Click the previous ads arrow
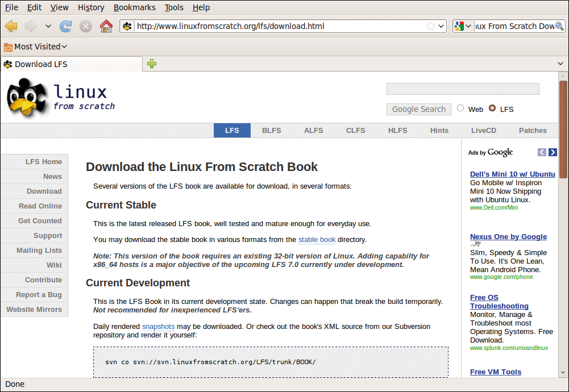Viewport: 569px width, 392px height. pyautogui.click(x=542, y=152)
